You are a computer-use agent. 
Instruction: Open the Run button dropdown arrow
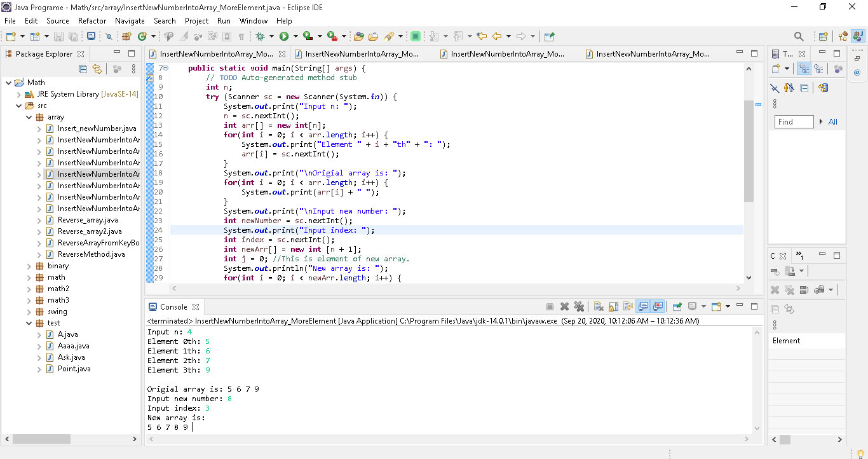click(296, 36)
